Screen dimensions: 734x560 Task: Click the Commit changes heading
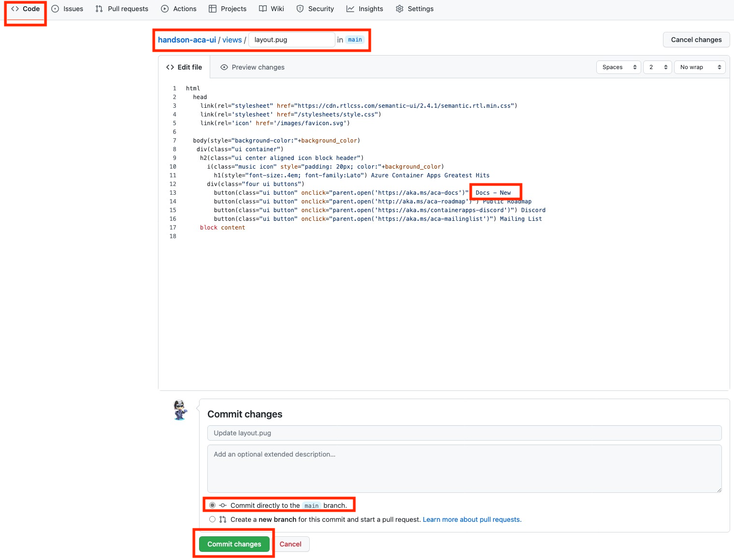tap(245, 414)
